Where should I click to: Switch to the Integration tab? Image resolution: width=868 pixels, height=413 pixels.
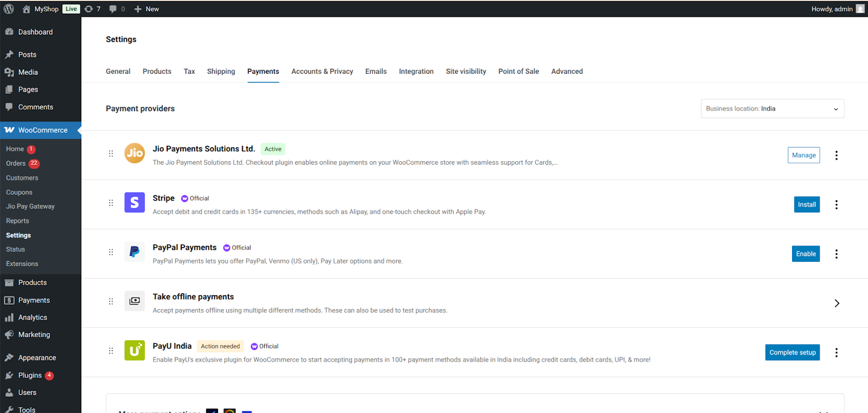416,72
